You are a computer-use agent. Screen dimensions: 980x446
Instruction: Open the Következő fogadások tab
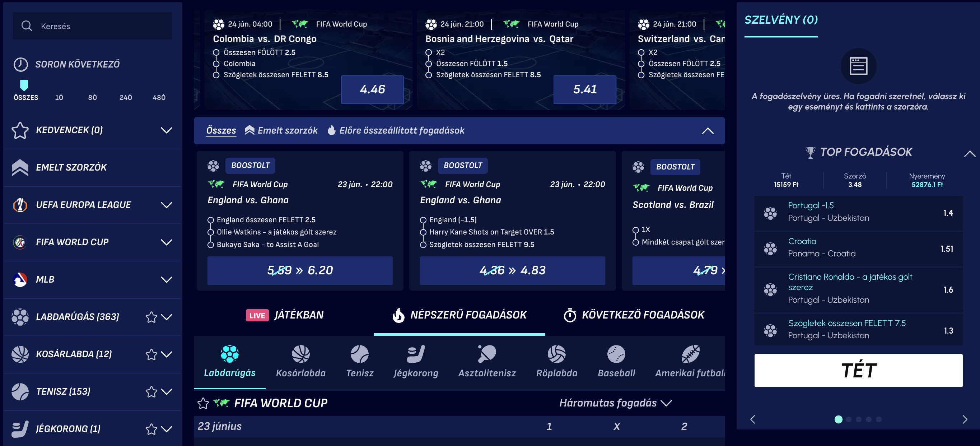pos(634,315)
